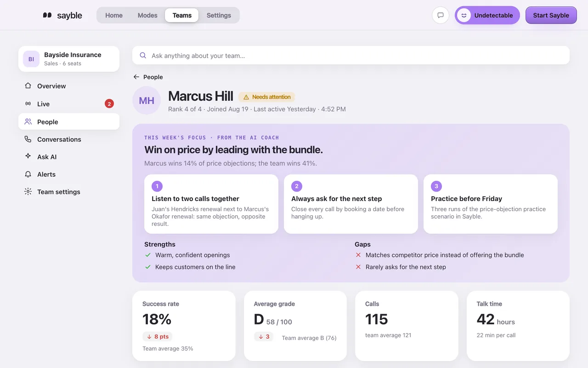
Task: Open Team settings in the sidebar
Action: pos(69,192)
